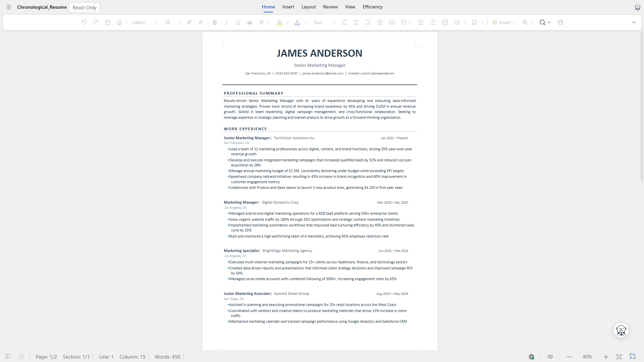Click the vertical scrollbar thumb

point(642,106)
